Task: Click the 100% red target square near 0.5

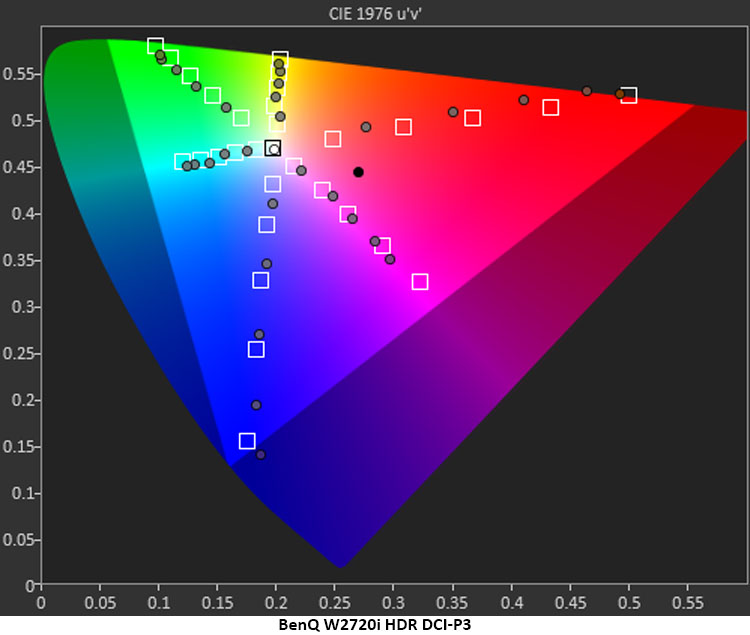Action: point(629,95)
